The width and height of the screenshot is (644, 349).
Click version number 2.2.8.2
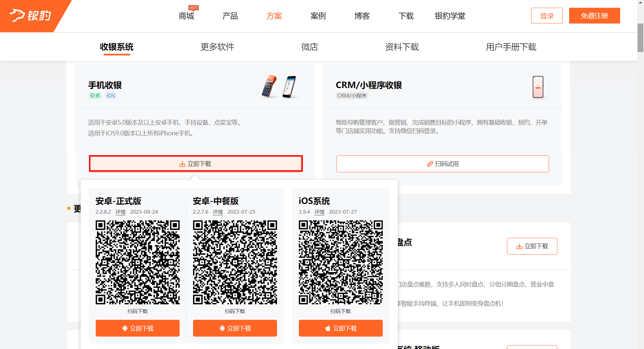pos(103,212)
